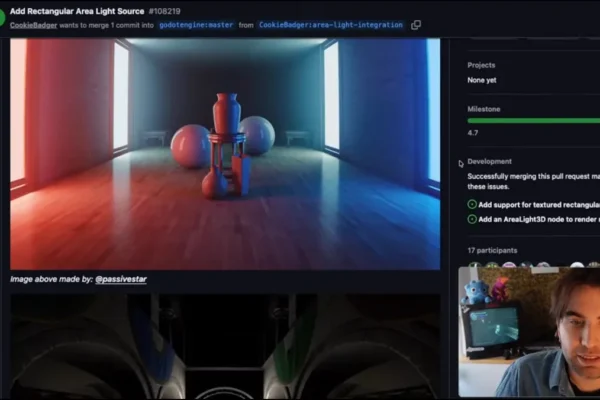Image resolution: width=600 pixels, height=400 pixels.
Task: Click the open issue icon beside 'Add support for textured rectangular'
Action: [x=472, y=204]
